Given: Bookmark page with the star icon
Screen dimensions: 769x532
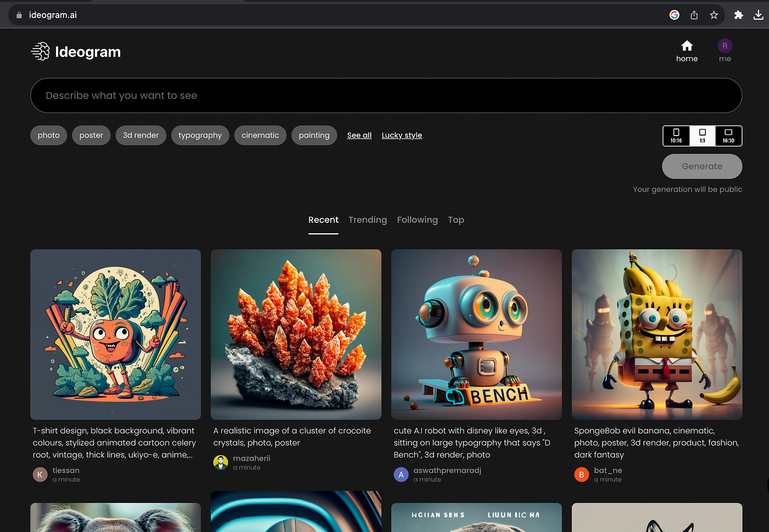Looking at the screenshot, I should point(714,15).
